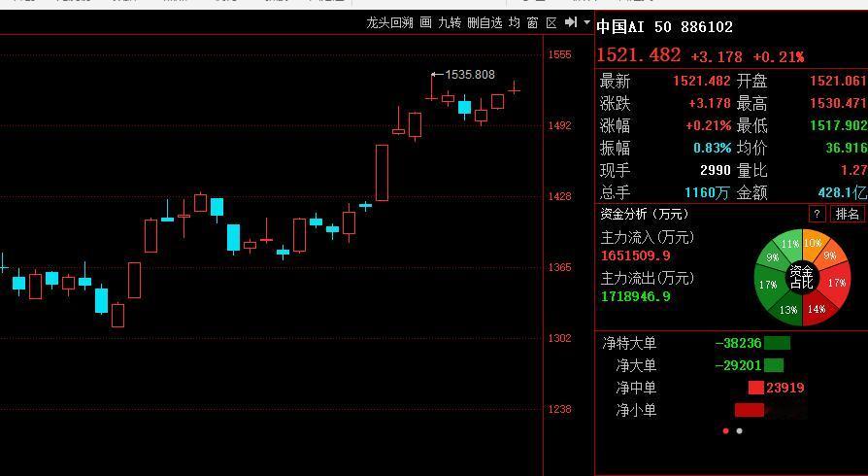
Task: Open the 排名 ranking button
Action: (x=848, y=214)
